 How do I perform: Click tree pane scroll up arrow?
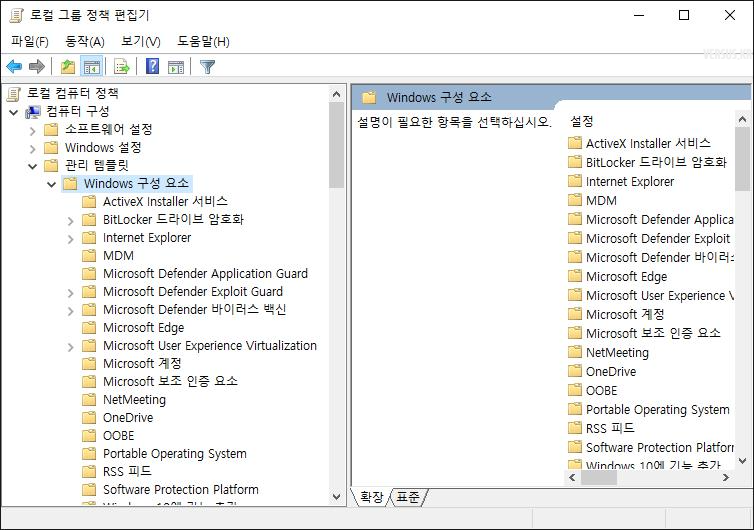(x=337, y=94)
